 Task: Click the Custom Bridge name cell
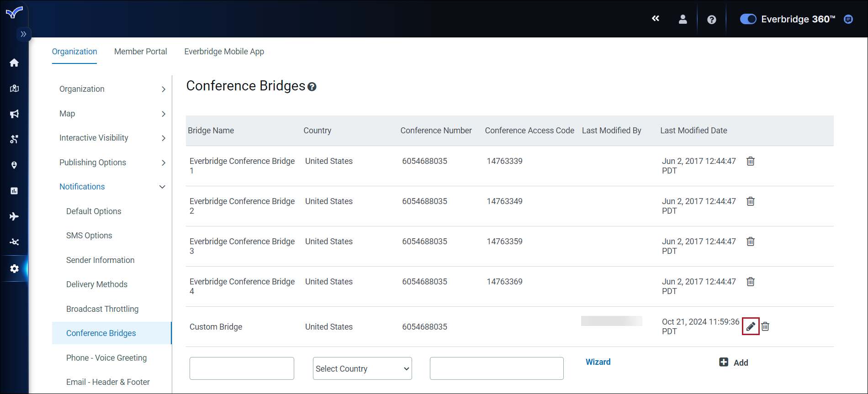click(x=216, y=327)
